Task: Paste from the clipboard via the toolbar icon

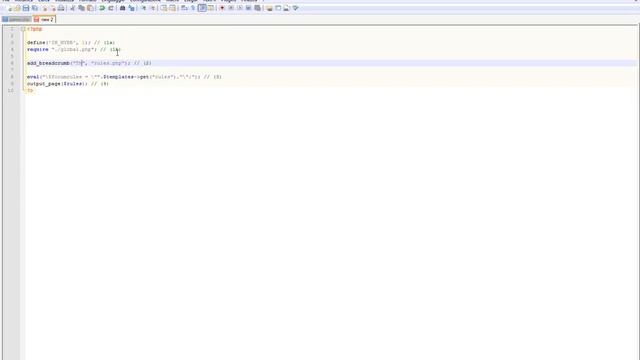Action: click(90, 8)
